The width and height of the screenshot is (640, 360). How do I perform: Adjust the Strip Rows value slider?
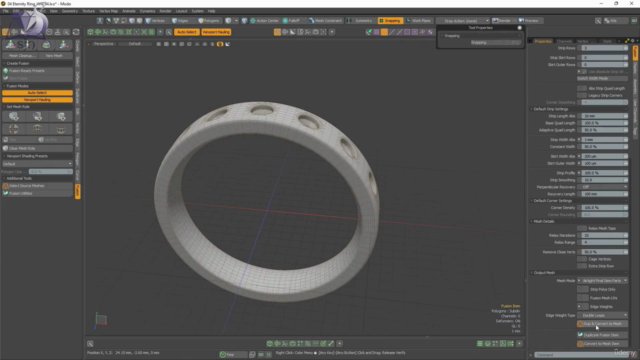tap(604, 48)
